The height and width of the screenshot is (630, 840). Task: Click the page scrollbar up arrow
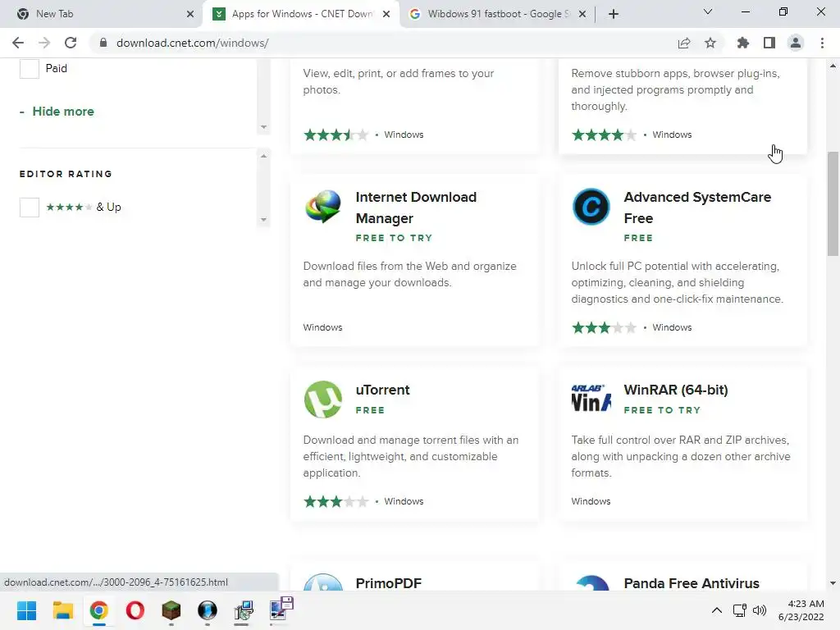pos(833,66)
